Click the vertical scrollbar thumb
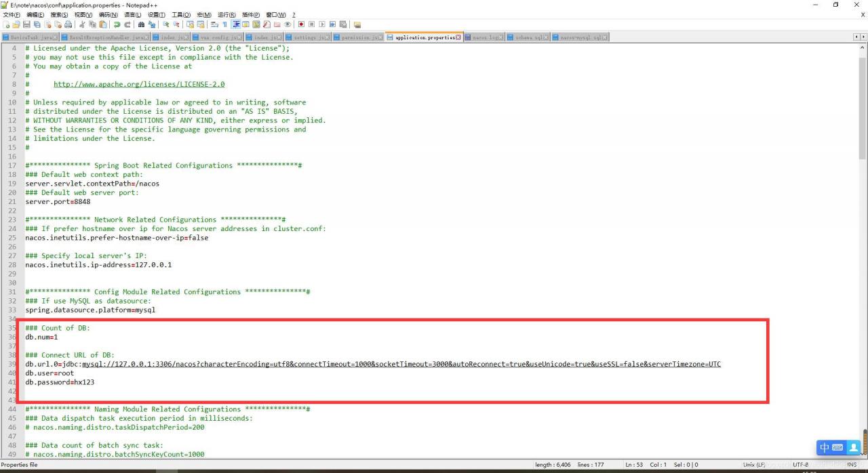This screenshot has height=473, width=868. (863, 102)
